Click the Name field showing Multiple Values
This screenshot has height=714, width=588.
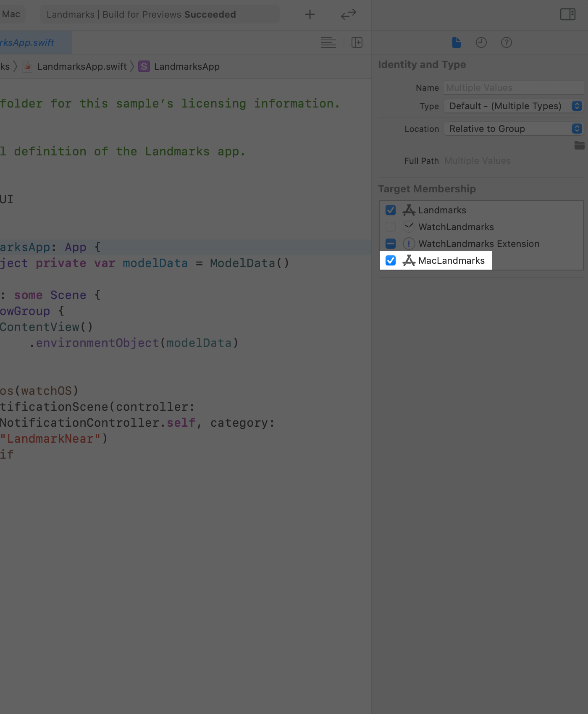(x=513, y=87)
